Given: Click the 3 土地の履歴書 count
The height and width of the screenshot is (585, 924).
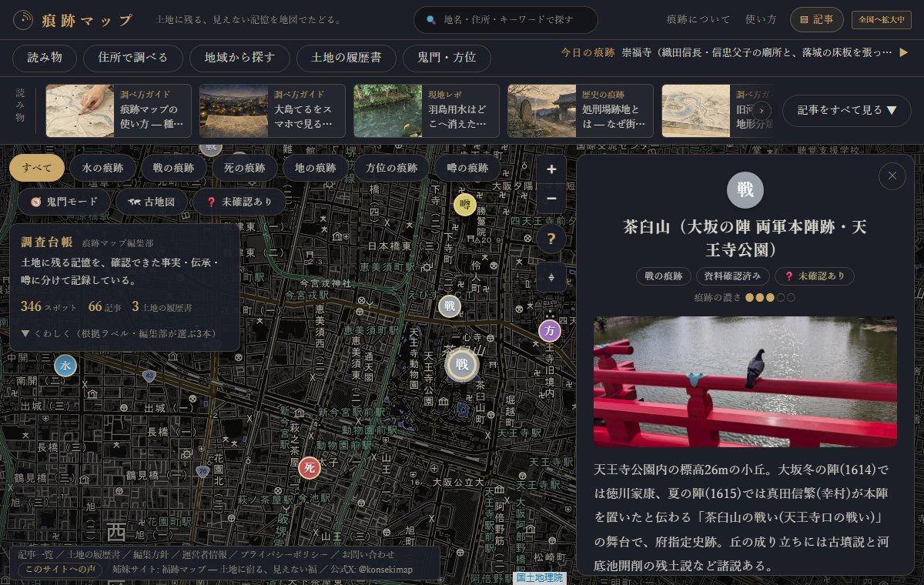Looking at the screenshot, I should coord(162,306).
